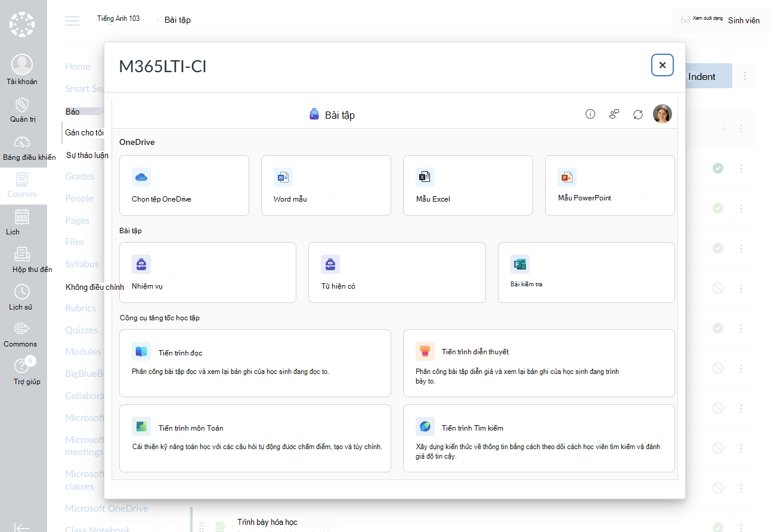
Task: Choose the Word mẫu template card
Action: pos(326,185)
